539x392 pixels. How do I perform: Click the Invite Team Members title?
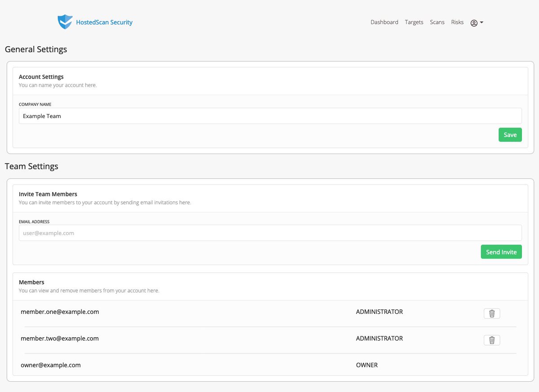48,194
